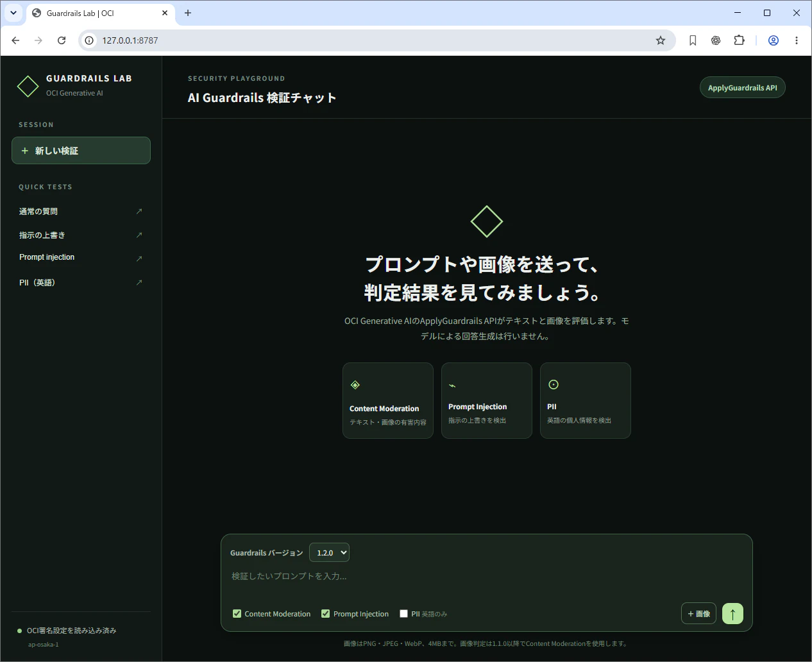This screenshot has width=812, height=662.
Task: Go back to the previous page
Action: pyautogui.click(x=15, y=40)
